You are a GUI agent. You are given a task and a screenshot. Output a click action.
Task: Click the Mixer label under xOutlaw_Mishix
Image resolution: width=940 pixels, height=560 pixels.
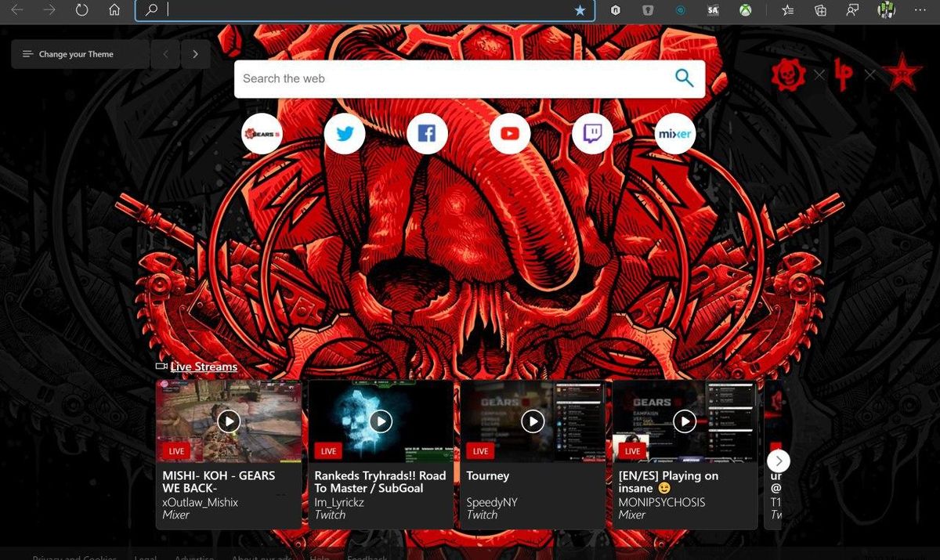pyautogui.click(x=177, y=515)
